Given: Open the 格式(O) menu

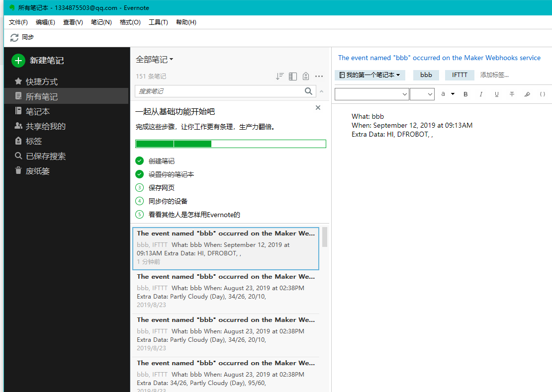Looking at the screenshot, I should click(130, 22).
